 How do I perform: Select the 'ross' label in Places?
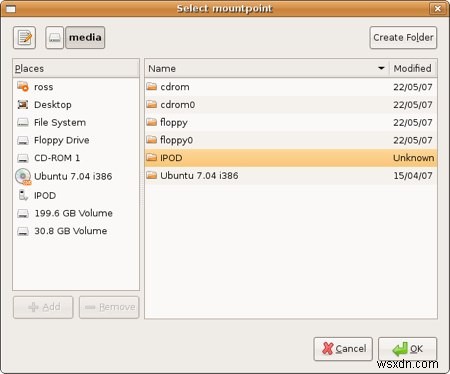click(44, 87)
